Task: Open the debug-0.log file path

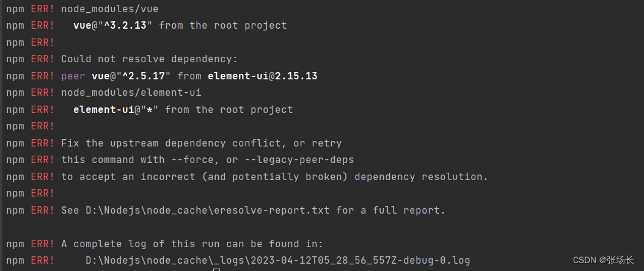Action: tap(277, 261)
